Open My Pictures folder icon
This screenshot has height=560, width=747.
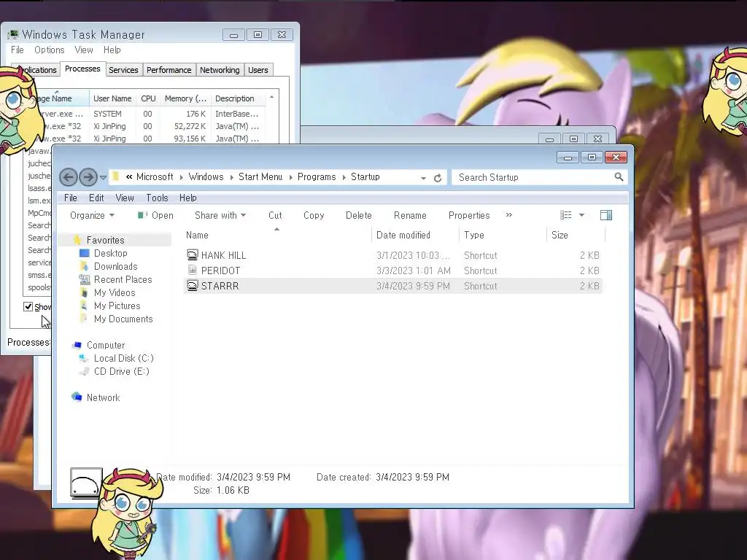tap(85, 306)
